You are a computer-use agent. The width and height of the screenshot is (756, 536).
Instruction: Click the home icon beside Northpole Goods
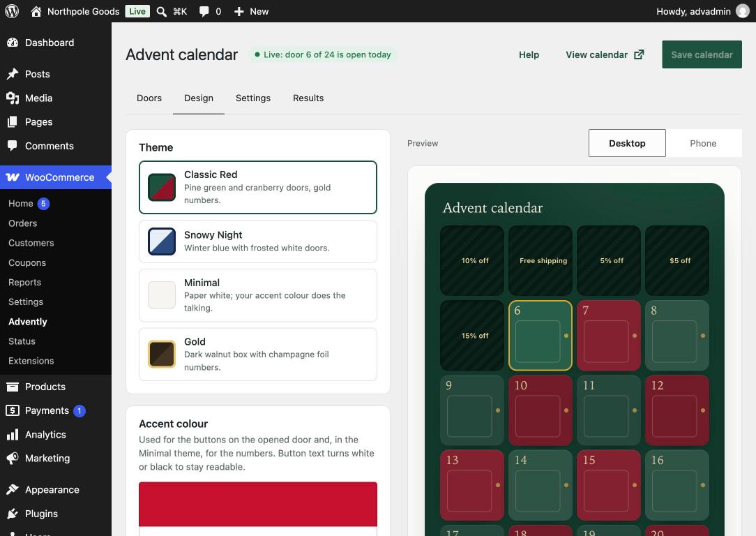click(x=36, y=11)
